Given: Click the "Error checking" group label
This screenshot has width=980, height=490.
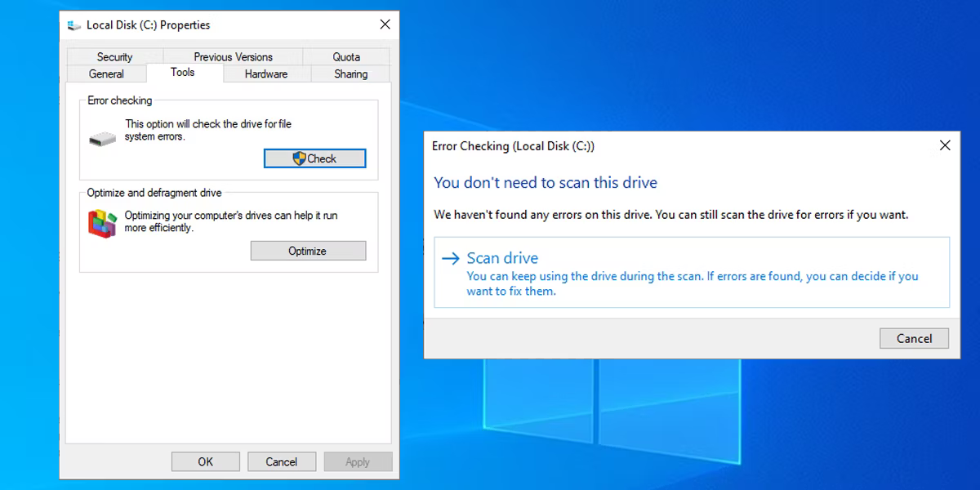Looking at the screenshot, I should tap(120, 100).
